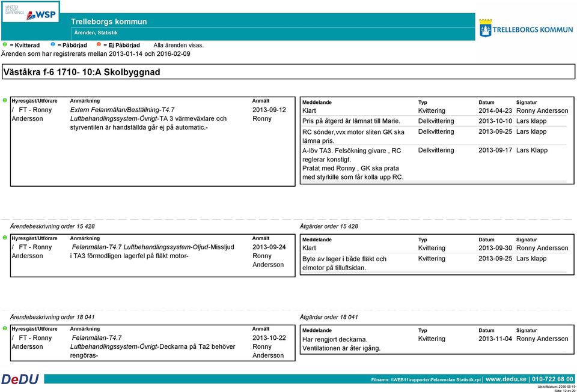Viewport: 577px width, 392px height.
Task: Click "Kvittering" type in the 2013-11-04 row
Action: pyautogui.click(x=432, y=339)
